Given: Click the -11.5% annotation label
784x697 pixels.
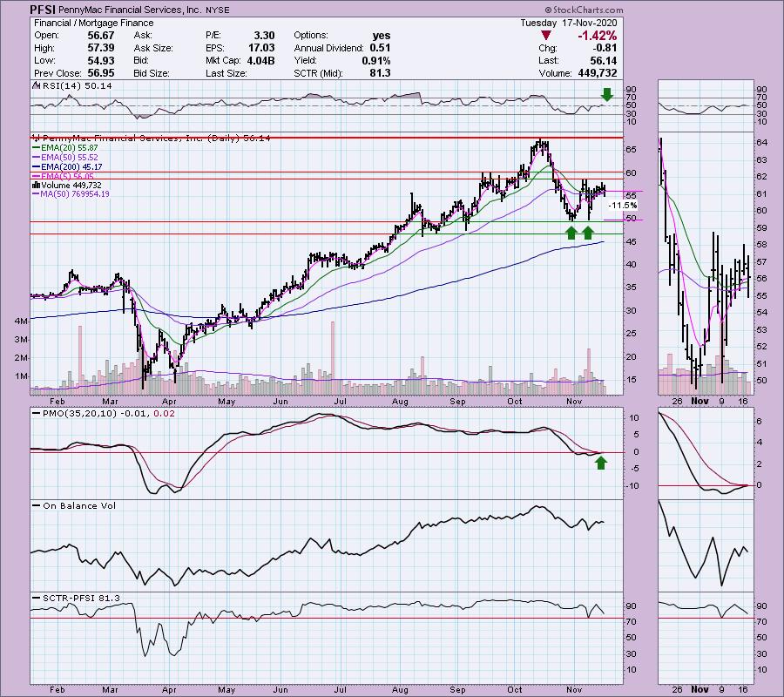Looking at the screenshot, I should [623, 206].
